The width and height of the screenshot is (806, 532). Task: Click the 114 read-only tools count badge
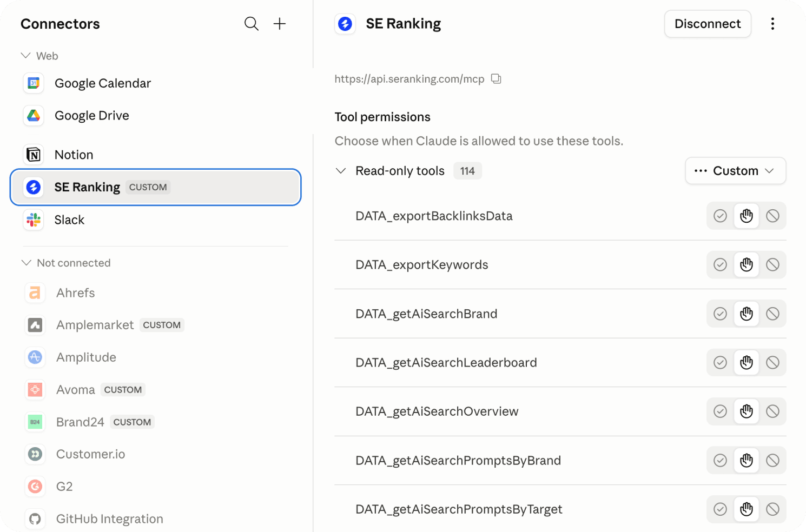[467, 171]
